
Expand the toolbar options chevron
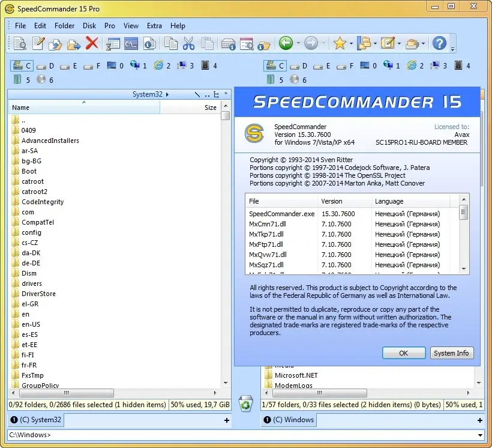pyautogui.click(x=452, y=49)
